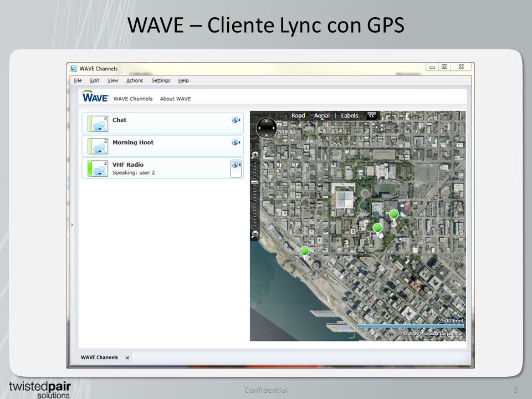Select the Chat channel name
The height and width of the screenshot is (399, 532).
tap(119, 120)
